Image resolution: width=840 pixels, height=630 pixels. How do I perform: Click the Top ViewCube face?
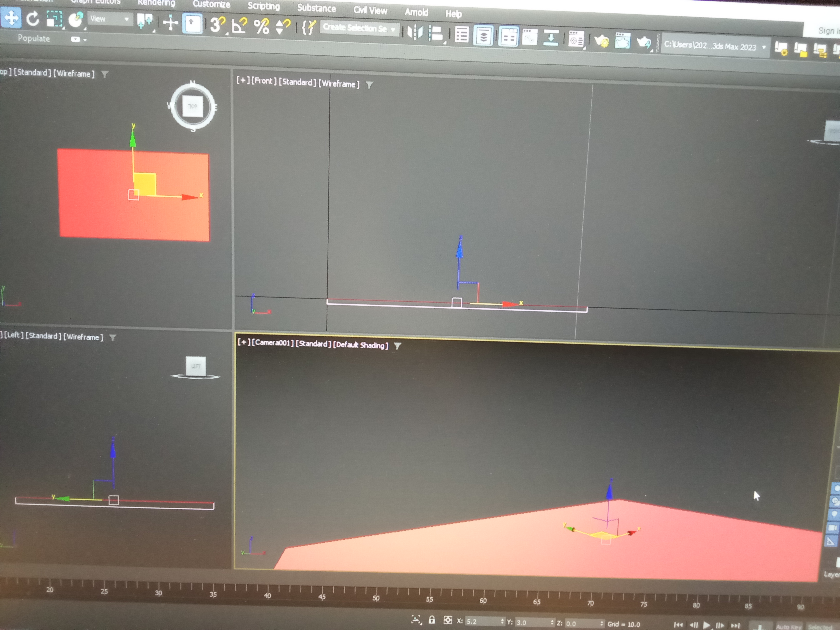[x=192, y=106]
